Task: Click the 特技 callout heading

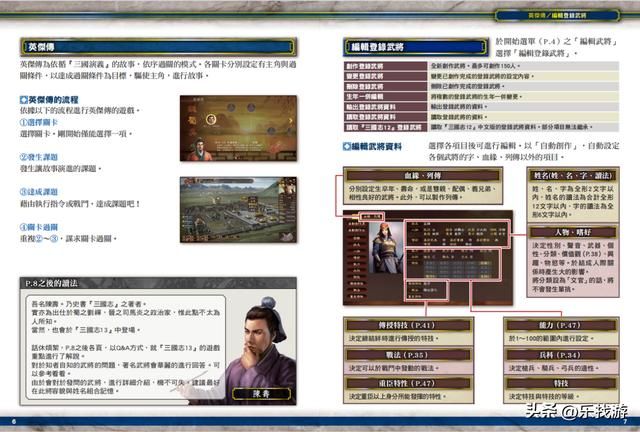Action: click(x=561, y=383)
